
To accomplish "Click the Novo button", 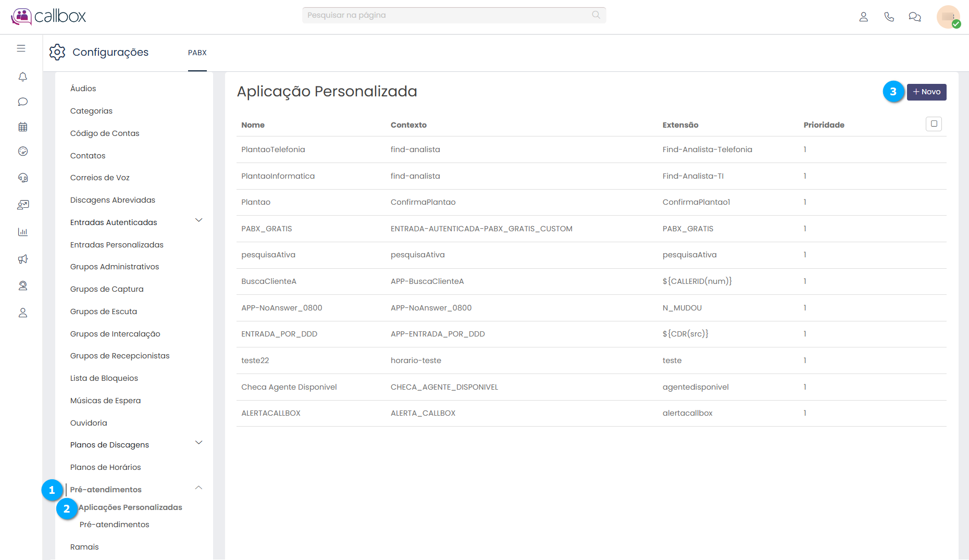I will coord(926,92).
